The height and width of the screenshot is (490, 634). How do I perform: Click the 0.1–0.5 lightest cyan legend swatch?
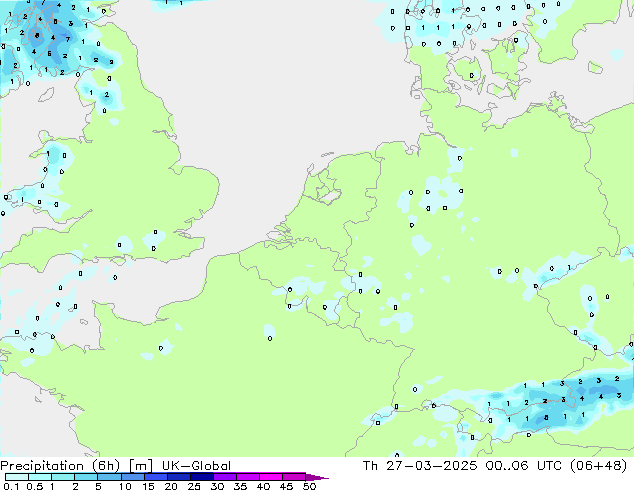[17, 477]
